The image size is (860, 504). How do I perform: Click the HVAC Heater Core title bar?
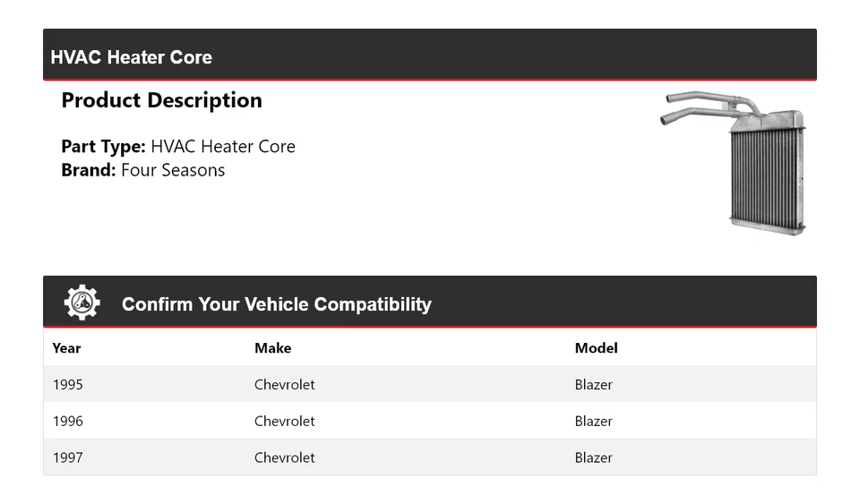click(x=132, y=57)
